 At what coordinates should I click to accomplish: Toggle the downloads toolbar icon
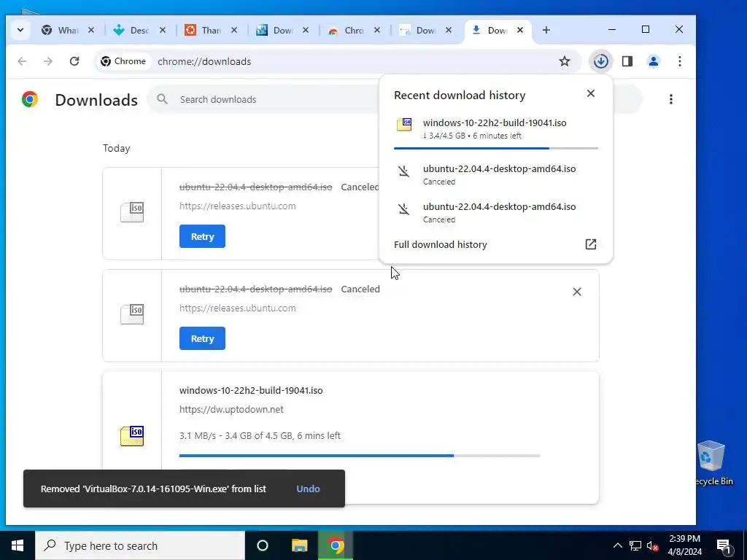[x=601, y=61]
